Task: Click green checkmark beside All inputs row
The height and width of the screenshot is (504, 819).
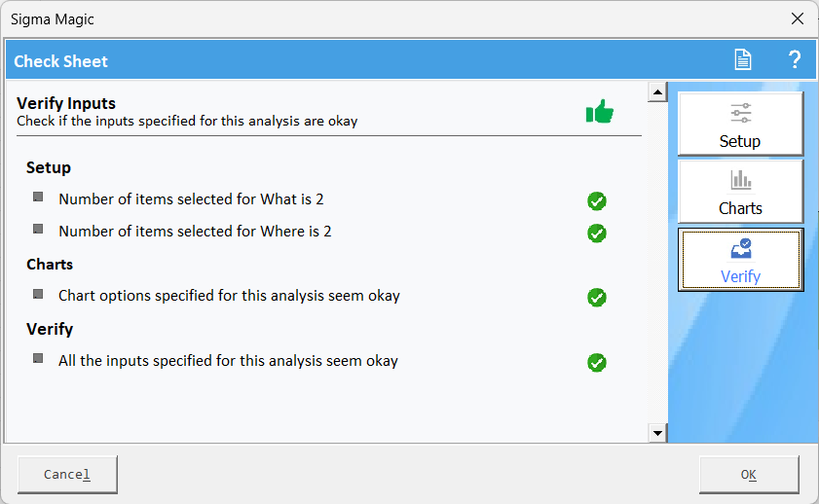Action: coord(597,363)
